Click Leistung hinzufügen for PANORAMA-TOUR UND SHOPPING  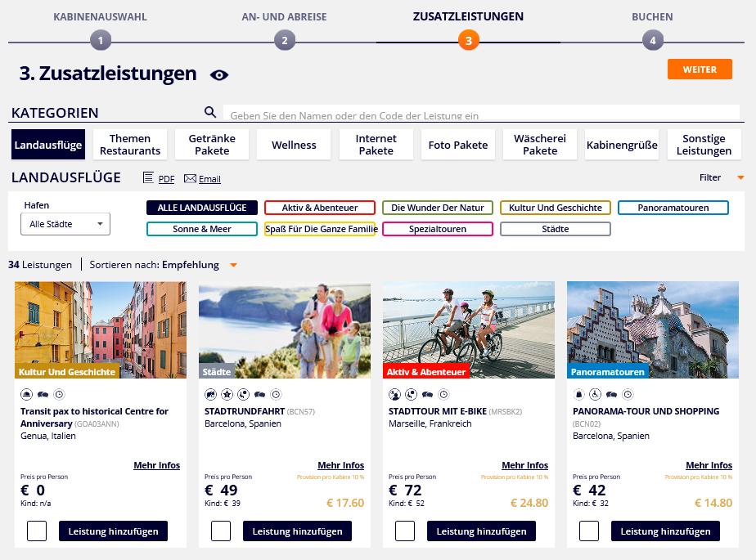click(x=665, y=531)
